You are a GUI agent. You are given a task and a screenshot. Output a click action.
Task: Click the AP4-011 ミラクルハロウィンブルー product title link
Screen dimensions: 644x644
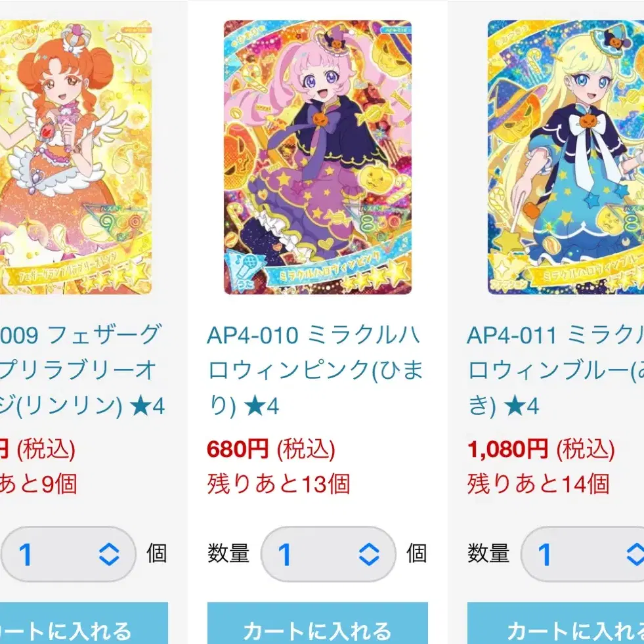[555, 370]
